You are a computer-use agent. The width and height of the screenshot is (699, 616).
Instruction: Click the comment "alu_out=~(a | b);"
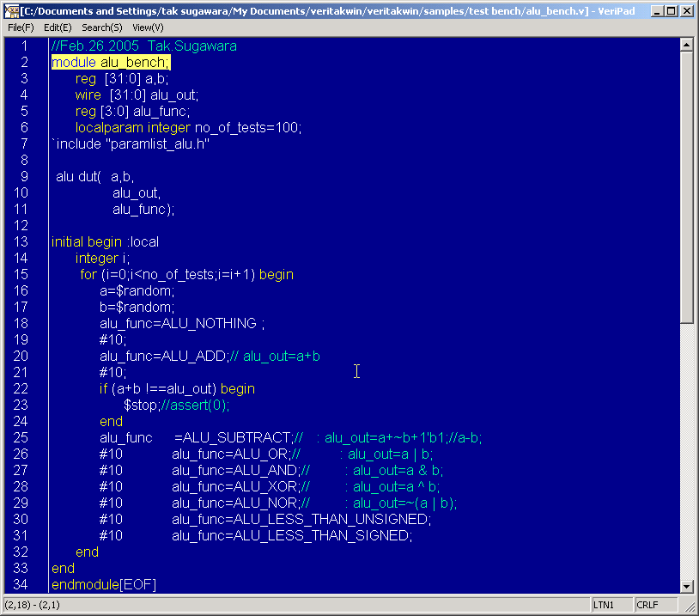tap(404, 503)
